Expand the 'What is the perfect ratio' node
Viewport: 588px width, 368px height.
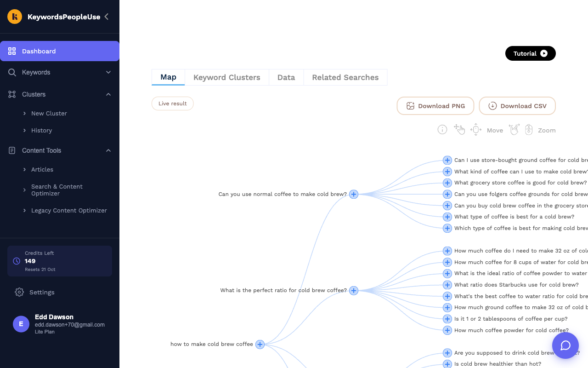(354, 290)
